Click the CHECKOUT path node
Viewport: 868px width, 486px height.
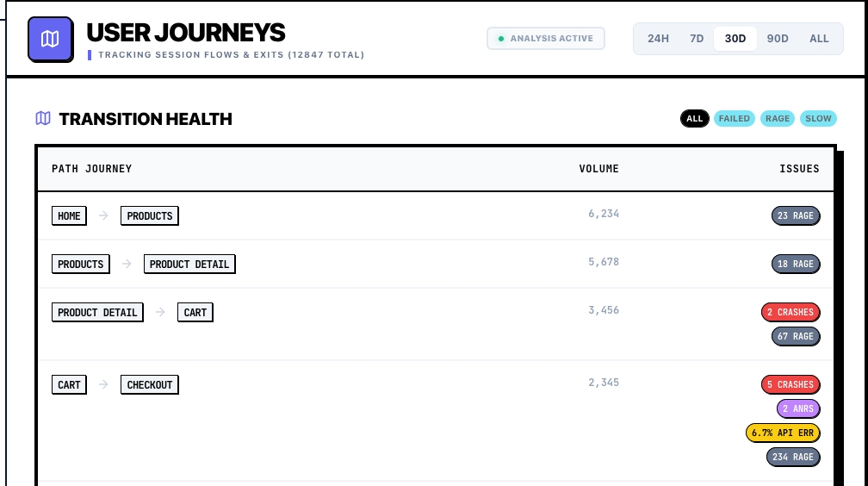point(150,384)
